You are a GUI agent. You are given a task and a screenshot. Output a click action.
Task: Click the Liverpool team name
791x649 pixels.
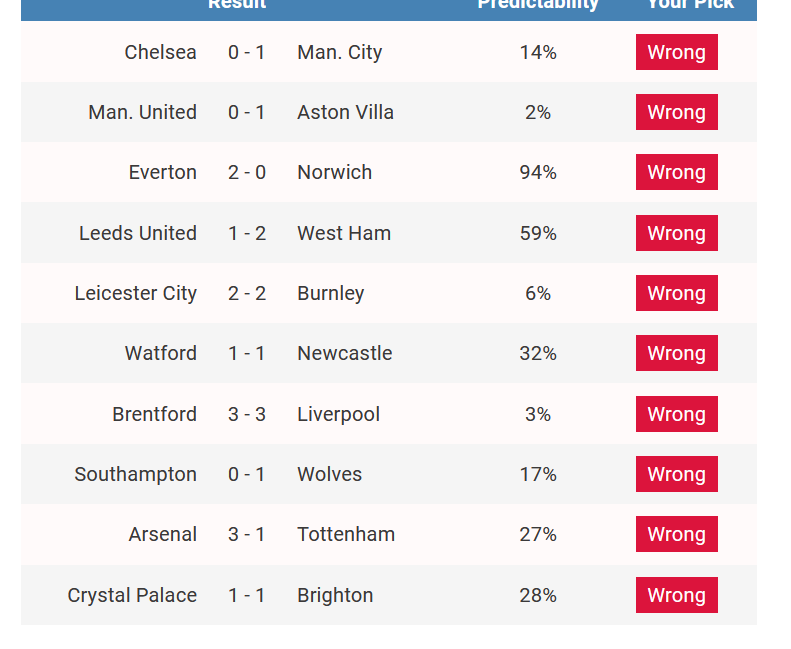click(x=338, y=415)
